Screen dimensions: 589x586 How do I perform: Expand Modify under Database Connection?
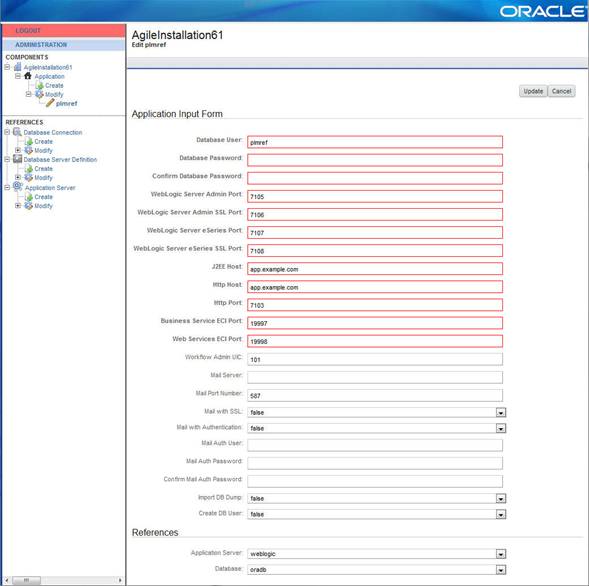click(x=18, y=150)
